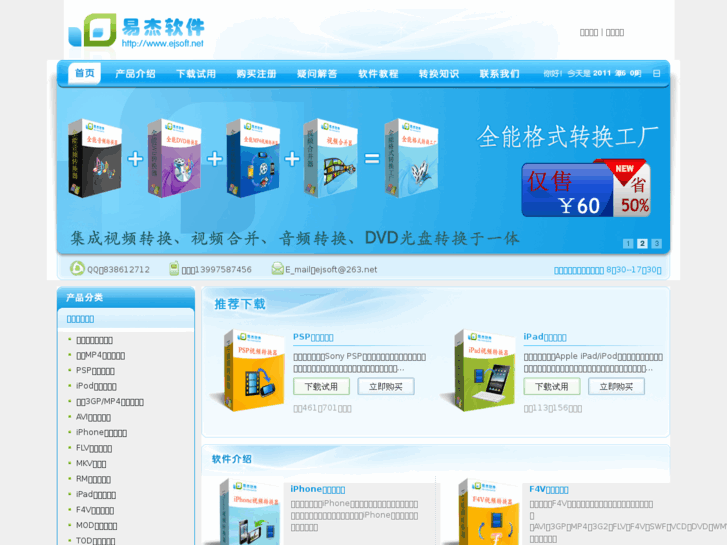Viewport: 727px width, 545px height.
Task: Open the 产品介绍 menu item
Action: 135,74
